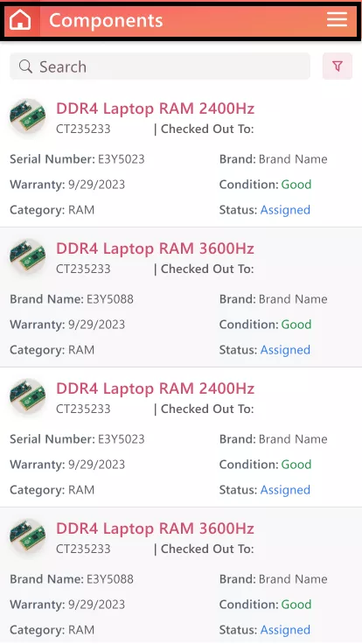362x644 pixels.
Task: Open thumbnail of first DDR4 RAM 3600Hz item
Action: pyautogui.click(x=27, y=256)
